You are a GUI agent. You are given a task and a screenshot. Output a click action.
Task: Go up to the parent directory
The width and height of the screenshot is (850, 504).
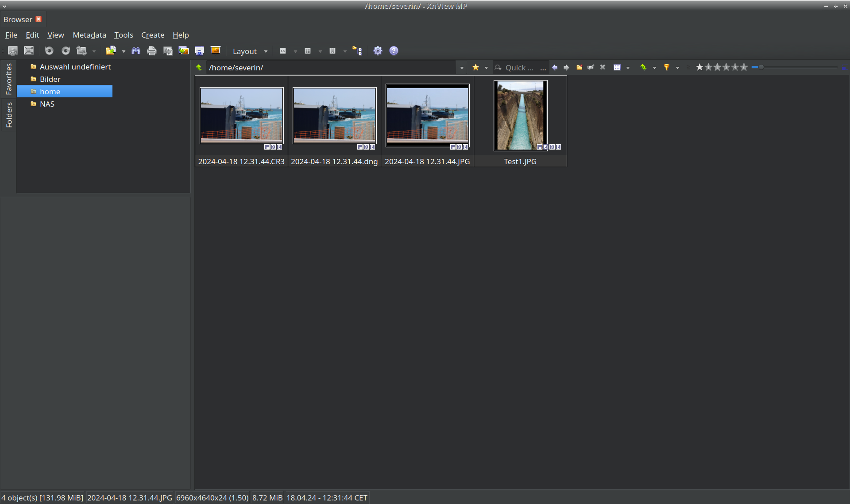199,67
